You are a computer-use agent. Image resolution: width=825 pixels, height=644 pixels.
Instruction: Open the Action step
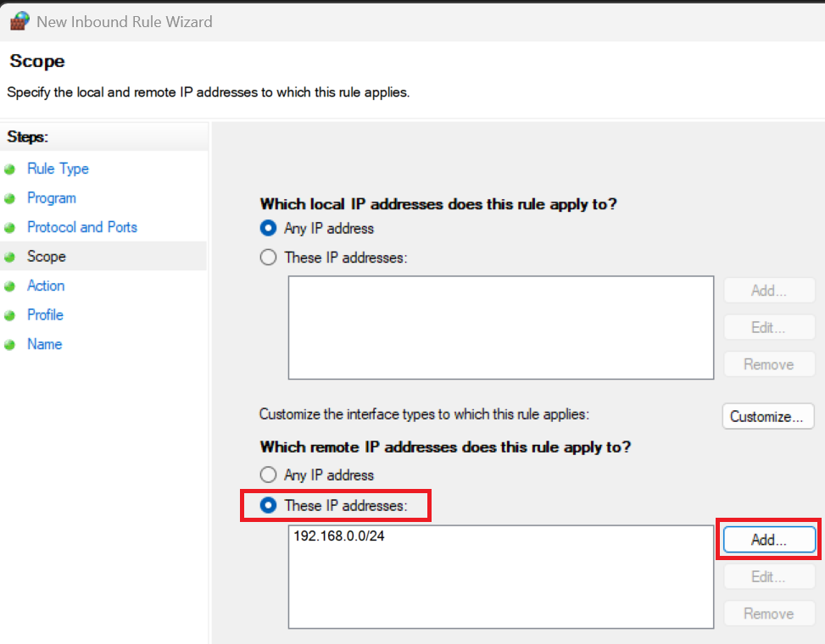point(46,286)
